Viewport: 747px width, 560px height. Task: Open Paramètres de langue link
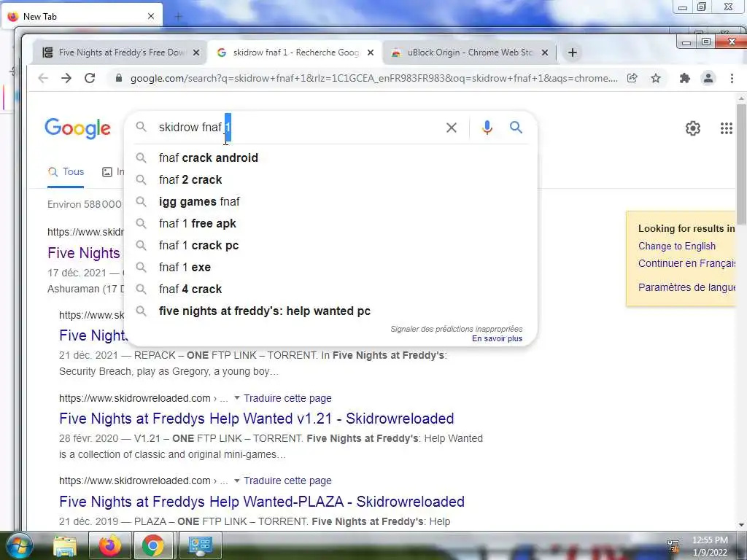point(686,287)
